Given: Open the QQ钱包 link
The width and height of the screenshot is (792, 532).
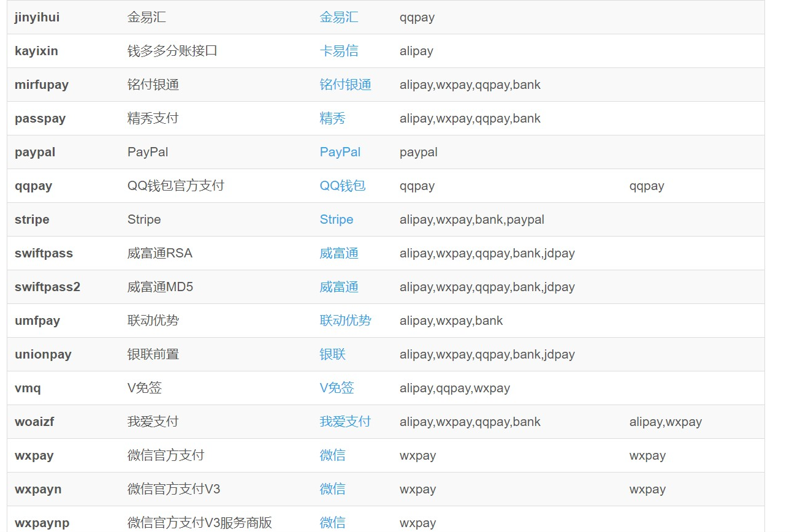Looking at the screenshot, I should [343, 186].
